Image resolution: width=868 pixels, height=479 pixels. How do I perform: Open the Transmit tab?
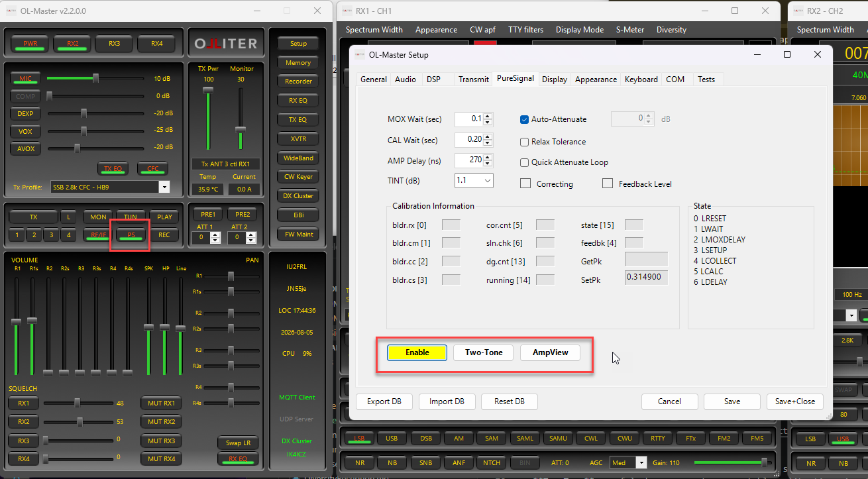[x=474, y=79]
